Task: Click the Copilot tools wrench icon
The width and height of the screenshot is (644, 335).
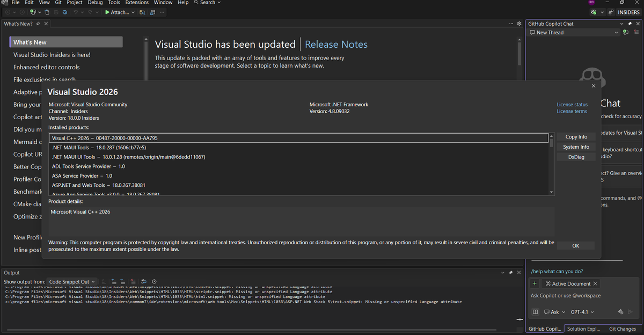Action: [620, 312]
